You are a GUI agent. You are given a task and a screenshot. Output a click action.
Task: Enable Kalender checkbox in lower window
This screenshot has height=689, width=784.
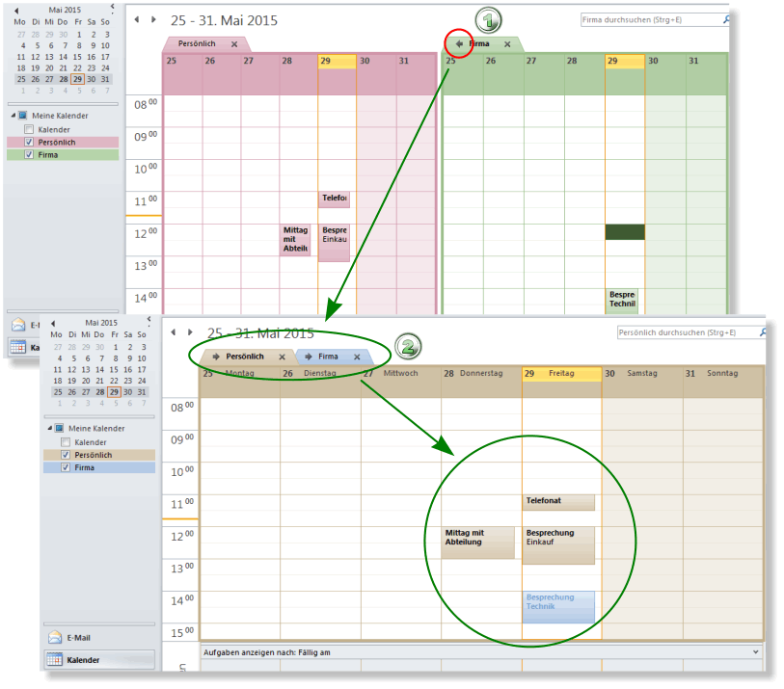[x=66, y=442]
